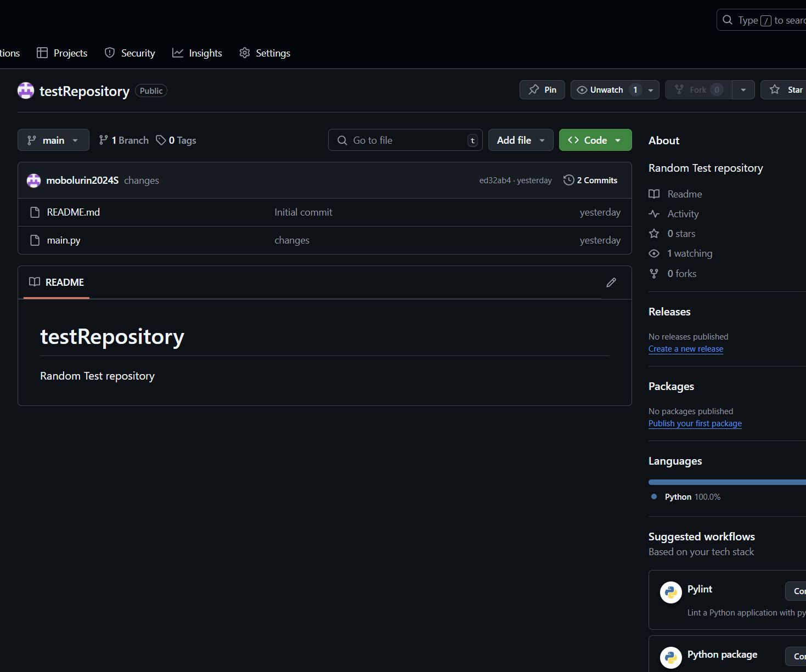Open commit history via the clock icon
The height and width of the screenshot is (672, 806).
tap(568, 180)
